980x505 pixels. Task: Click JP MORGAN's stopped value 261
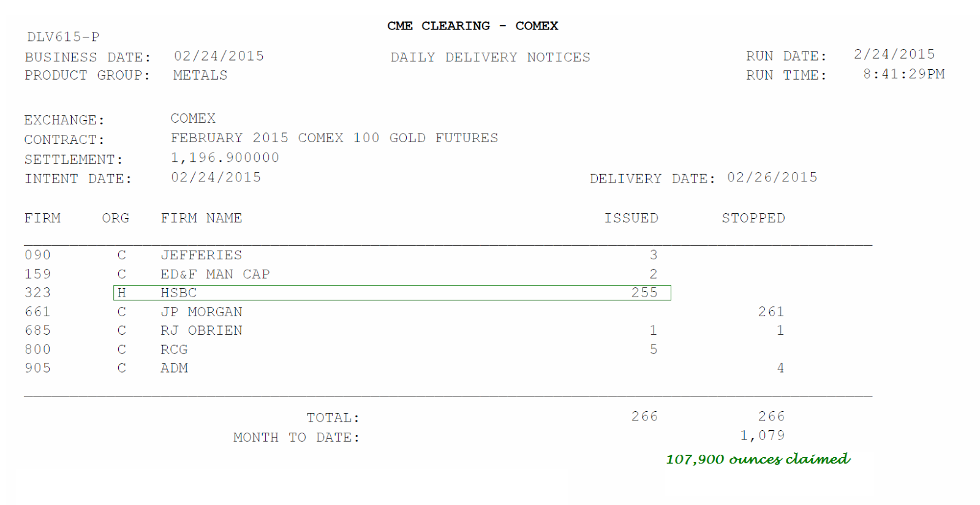click(771, 312)
